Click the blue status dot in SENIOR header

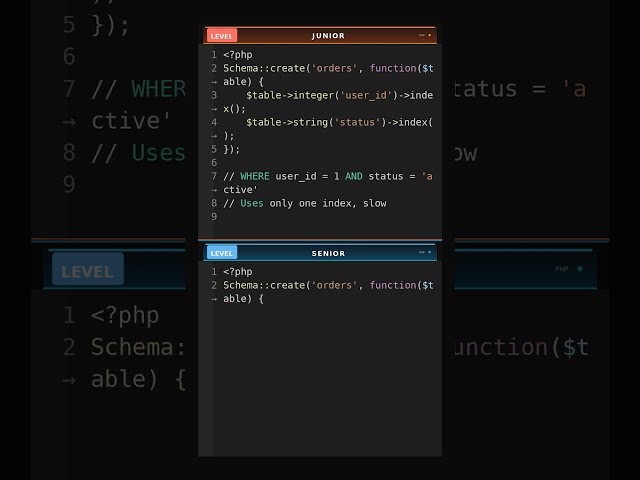(x=429, y=252)
